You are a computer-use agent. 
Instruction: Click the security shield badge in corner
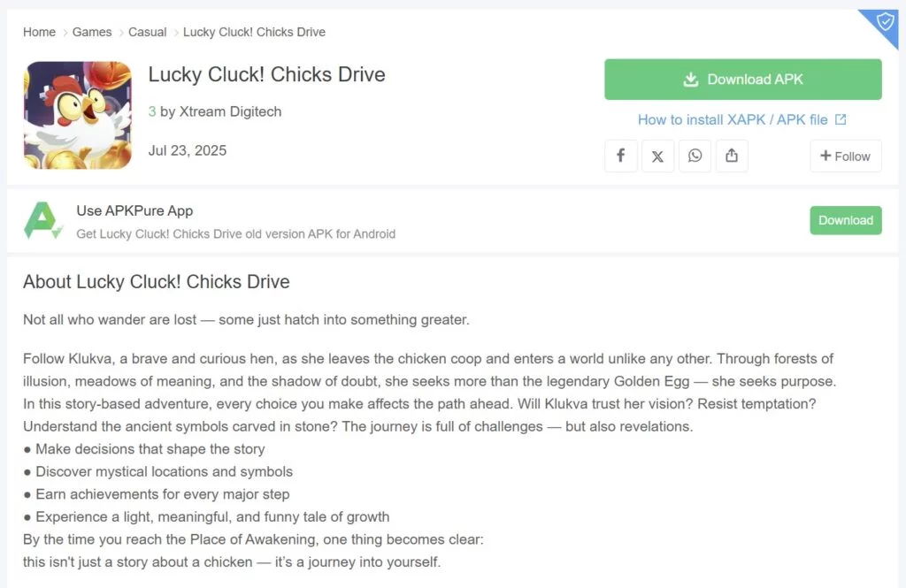tap(885, 21)
